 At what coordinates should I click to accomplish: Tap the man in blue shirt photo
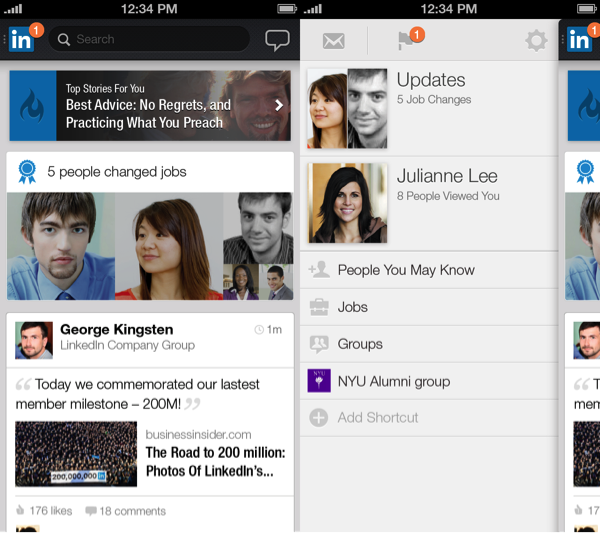pyautogui.click(x=61, y=246)
